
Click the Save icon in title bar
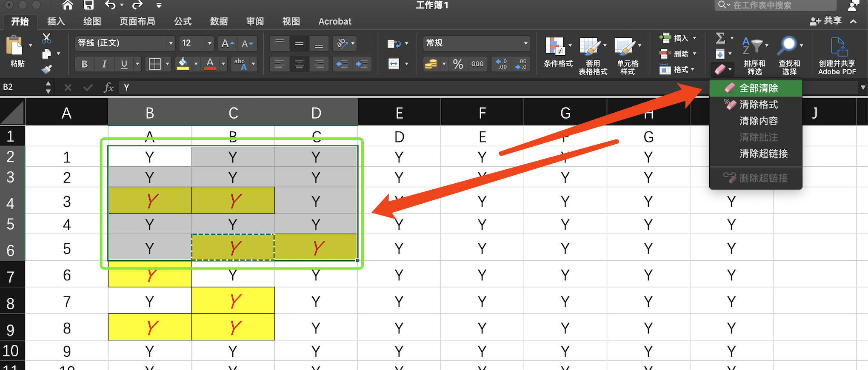click(x=89, y=5)
